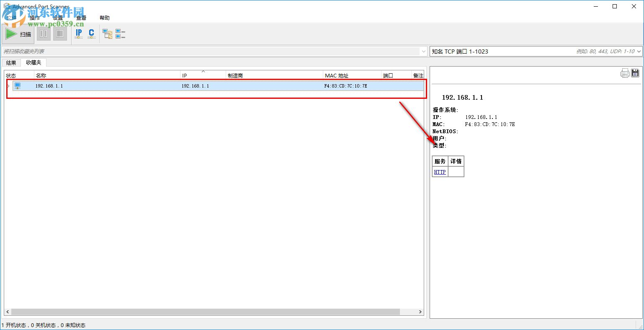Open the IP range selection tool
Image resolution: width=644 pixels, height=330 pixels.
point(78,34)
